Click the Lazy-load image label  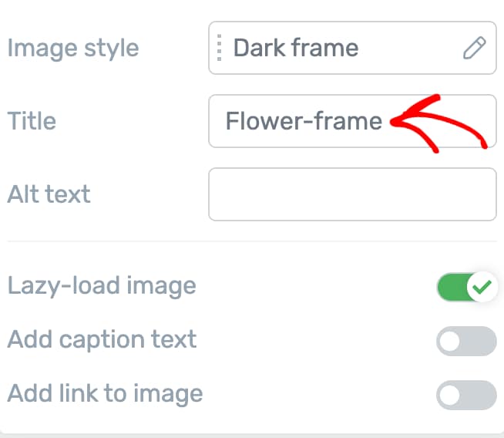pos(102,286)
